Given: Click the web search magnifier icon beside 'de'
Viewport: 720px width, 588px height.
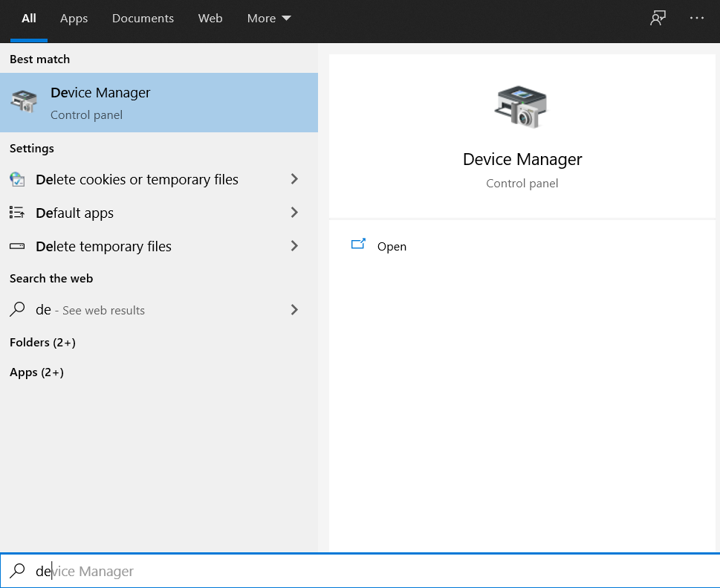Looking at the screenshot, I should [17, 310].
